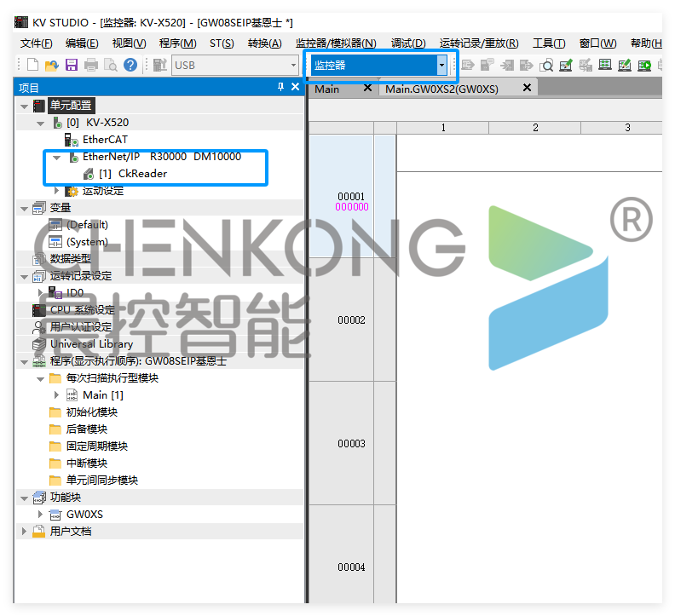The height and width of the screenshot is (616, 675).
Task: Click the KV-X520 CPU unit icon
Action: coord(58,123)
